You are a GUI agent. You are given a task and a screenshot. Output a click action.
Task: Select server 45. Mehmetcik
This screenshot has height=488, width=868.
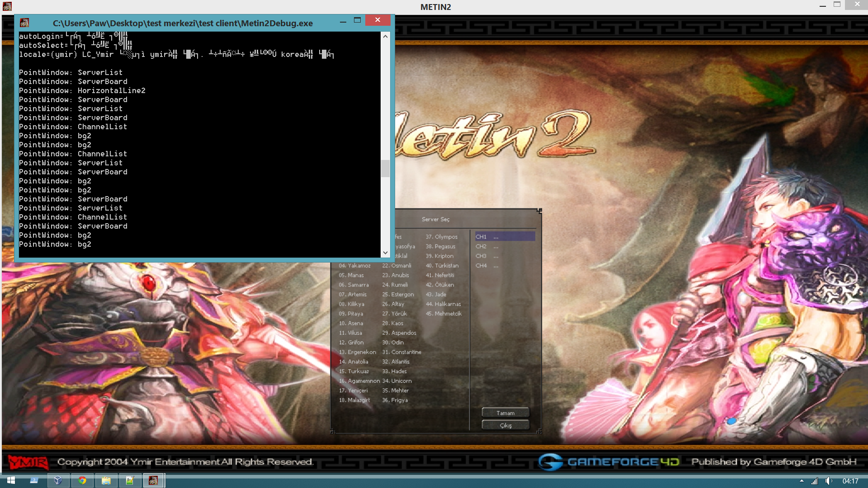click(444, 313)
